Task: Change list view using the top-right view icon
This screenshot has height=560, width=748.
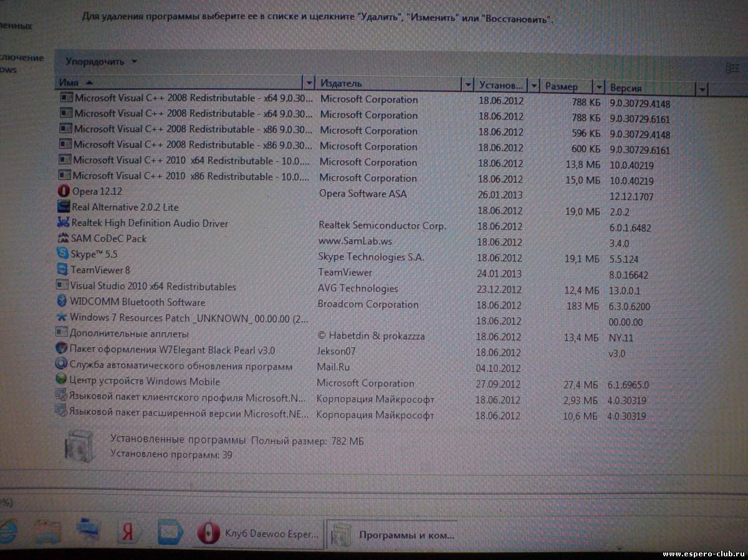Action: click(x=732, y=69)
